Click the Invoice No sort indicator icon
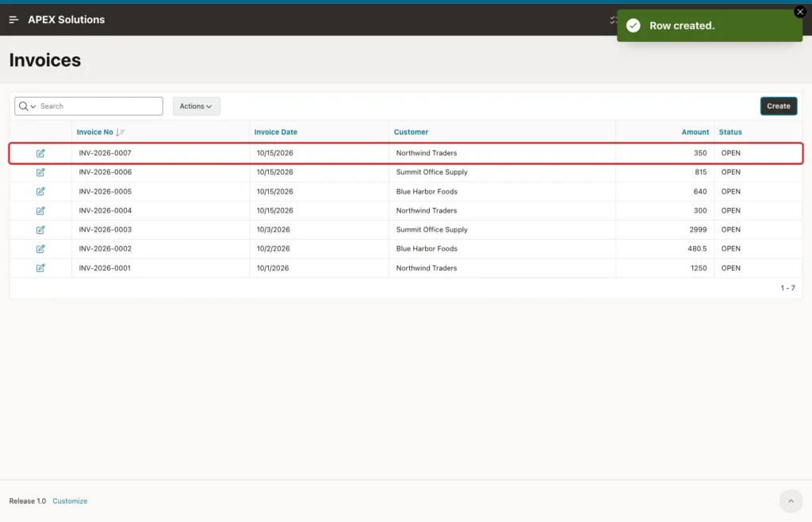The image size is (812, 522). (121, 132)
